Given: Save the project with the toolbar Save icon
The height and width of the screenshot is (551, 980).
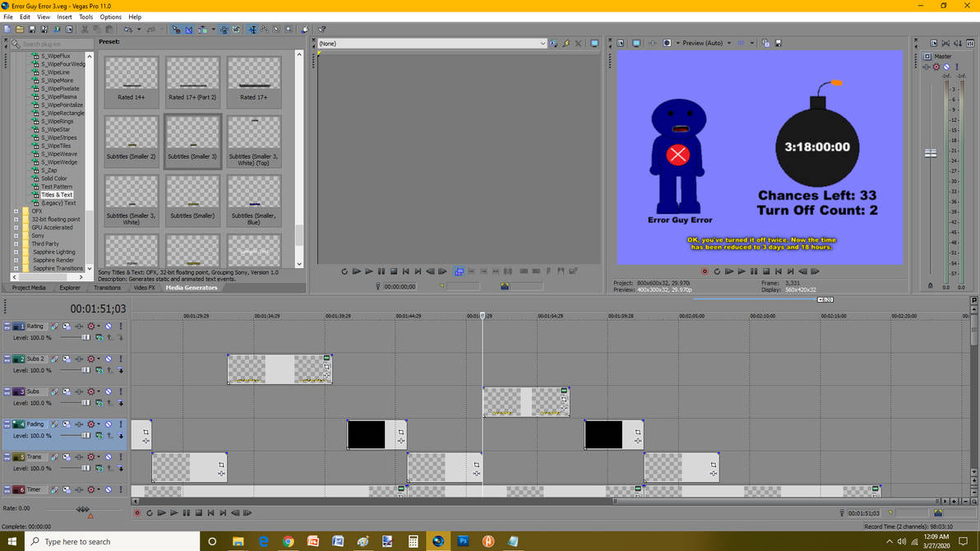Looking at the screenshot, I should point(32,30).
